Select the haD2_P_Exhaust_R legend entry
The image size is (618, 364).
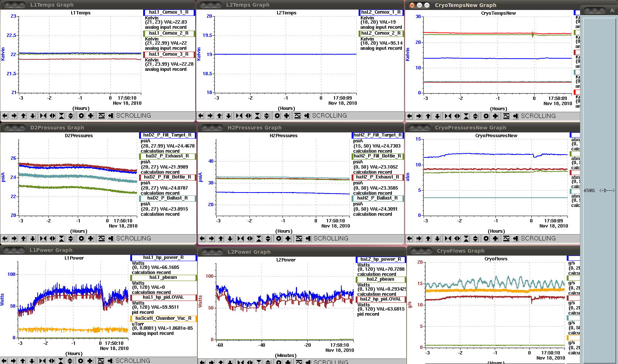click(x=168, y=156)
